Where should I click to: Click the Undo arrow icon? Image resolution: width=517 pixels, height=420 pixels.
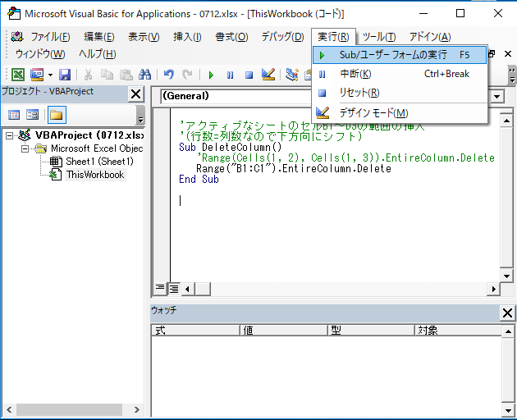click(x=168, y=75)
